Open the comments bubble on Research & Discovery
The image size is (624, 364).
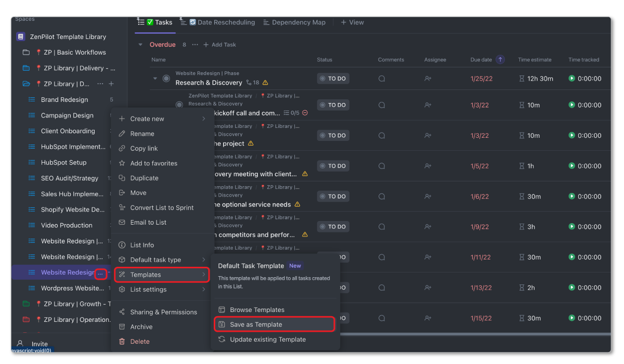(382, 79)
